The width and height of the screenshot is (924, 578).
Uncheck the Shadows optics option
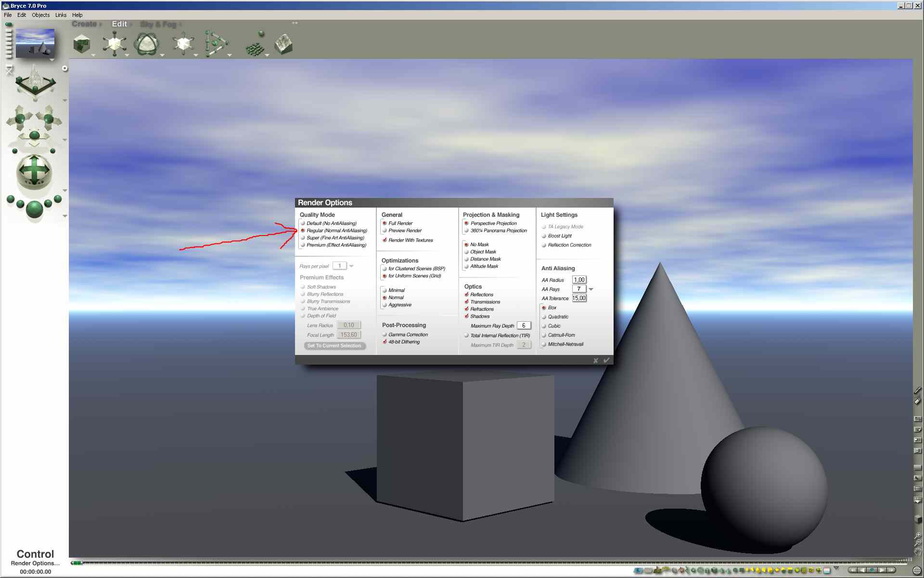(466, 316)
